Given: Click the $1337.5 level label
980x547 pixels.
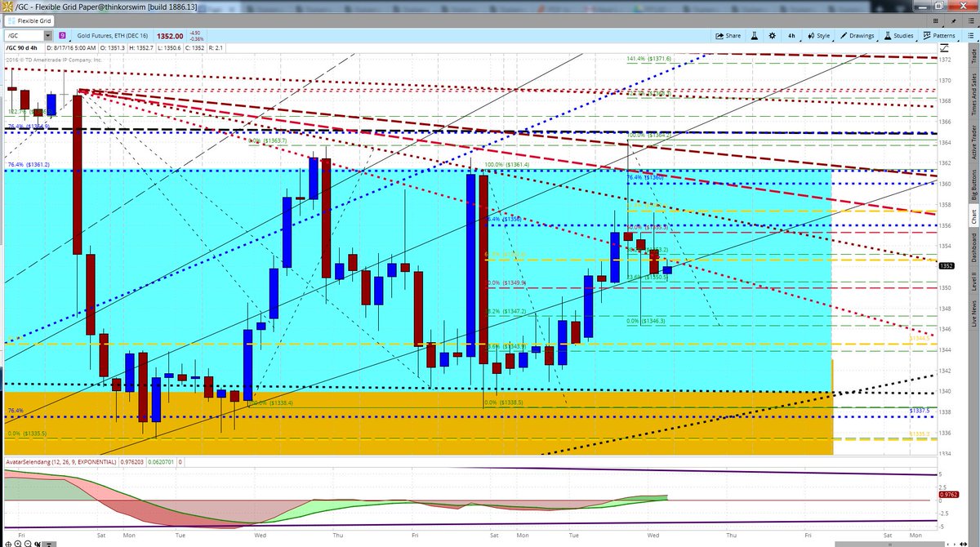Looking at the screenshot, I should 920,410.
